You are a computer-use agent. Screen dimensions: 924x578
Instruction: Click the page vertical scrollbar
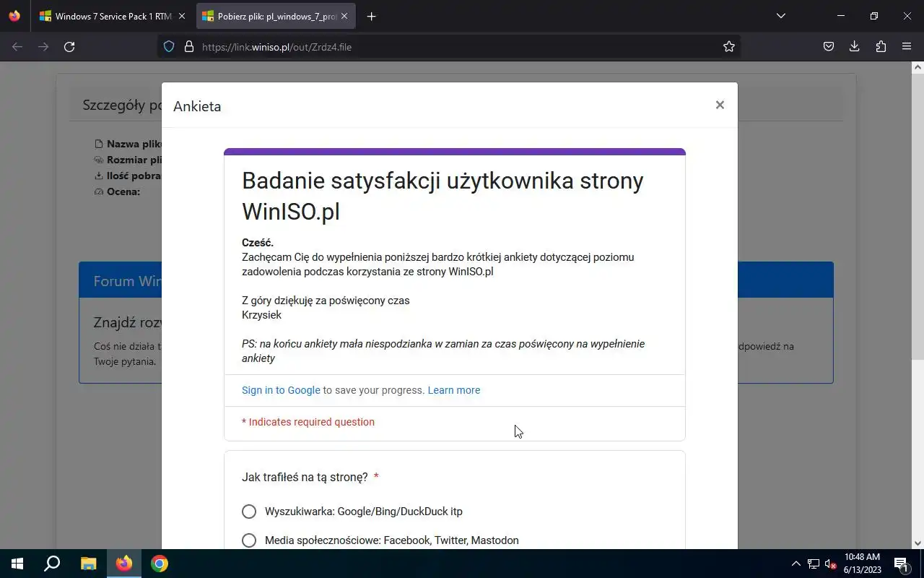[918, 217]
